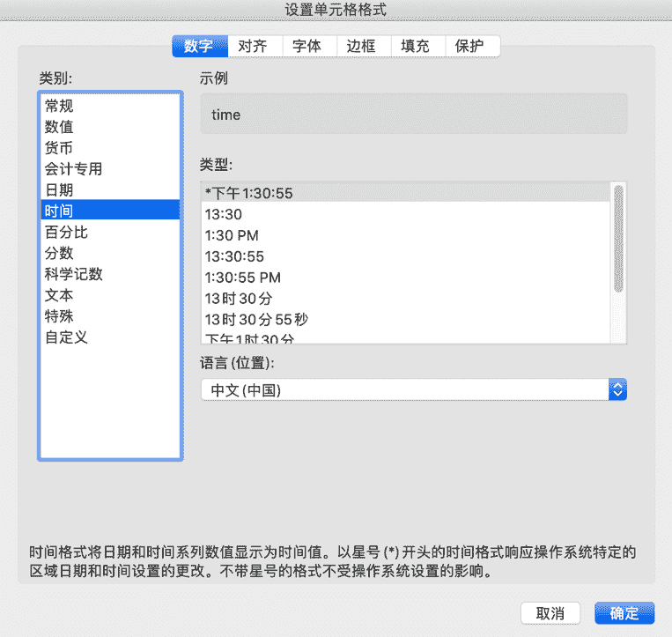
Task: Choose the 货币 category
Action: pyautogui.click(x=60, y=148)
